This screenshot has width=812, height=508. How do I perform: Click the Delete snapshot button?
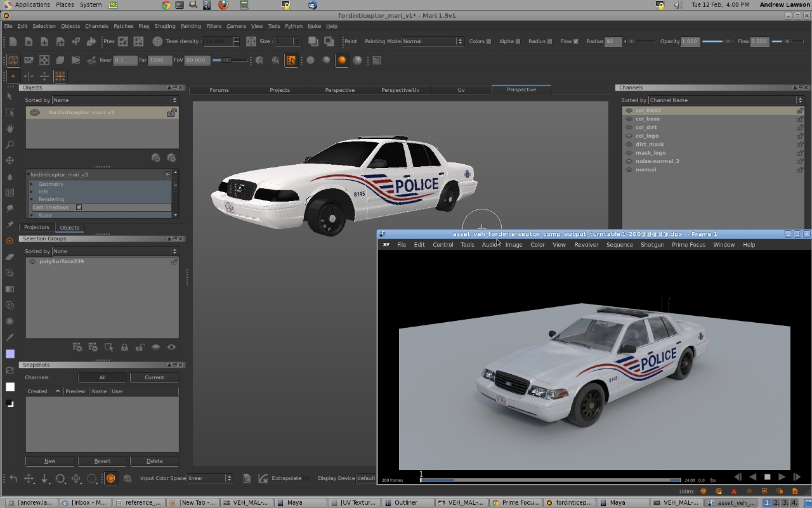[x=154, y=461]
